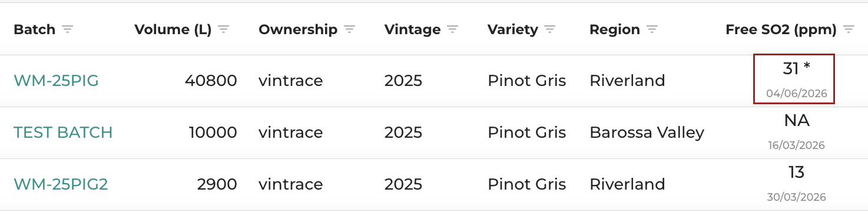Select the NA Free SO2 cell
The height and width of the screenshot is (212, 868).
(x=797, y=132)
